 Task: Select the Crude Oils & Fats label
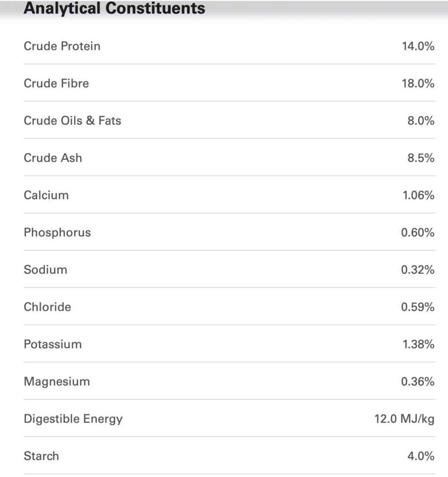(72, 120)
